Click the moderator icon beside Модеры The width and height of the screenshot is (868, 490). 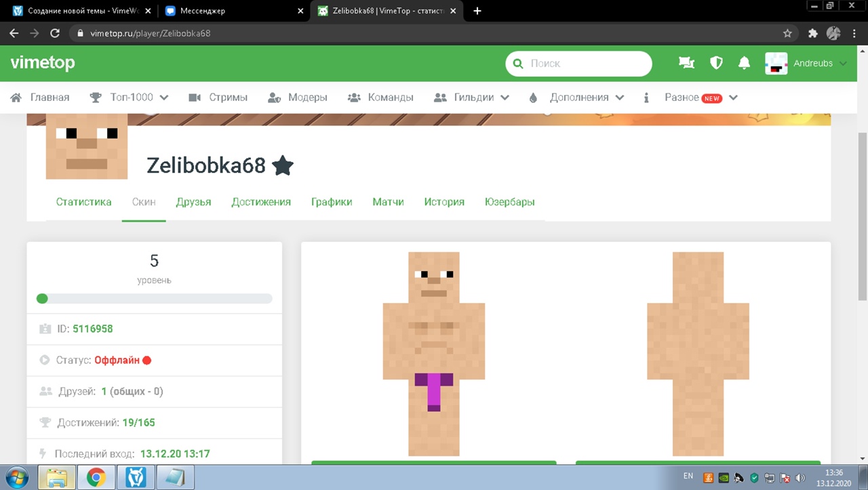(274, 98)
